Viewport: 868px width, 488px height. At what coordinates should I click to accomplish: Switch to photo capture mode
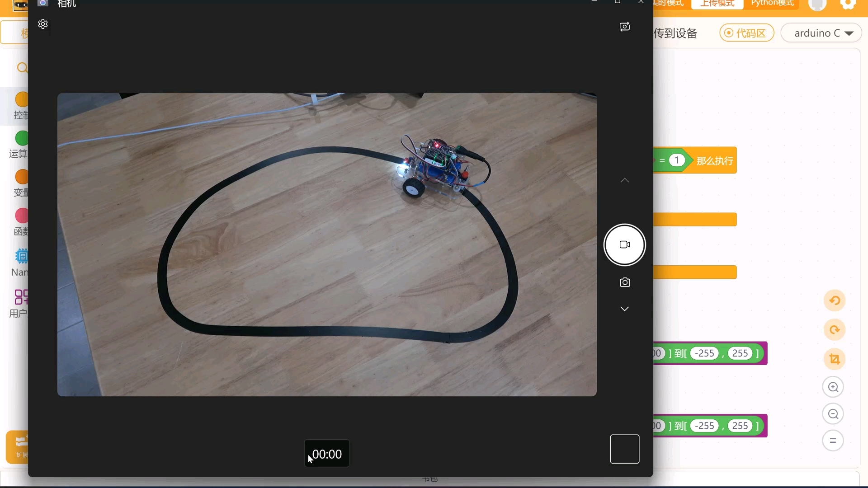tap(625, 282)
